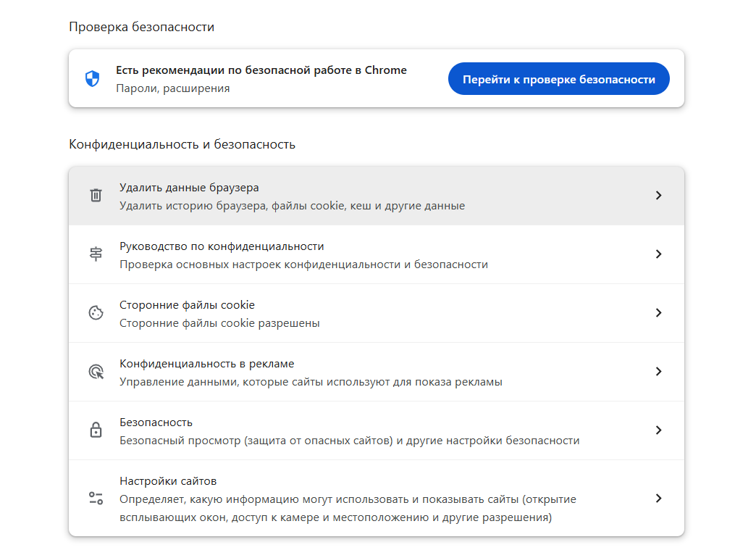Click the ad privacy cursor icon
Viewport: 756px width, 558px height.
[96, 372]
